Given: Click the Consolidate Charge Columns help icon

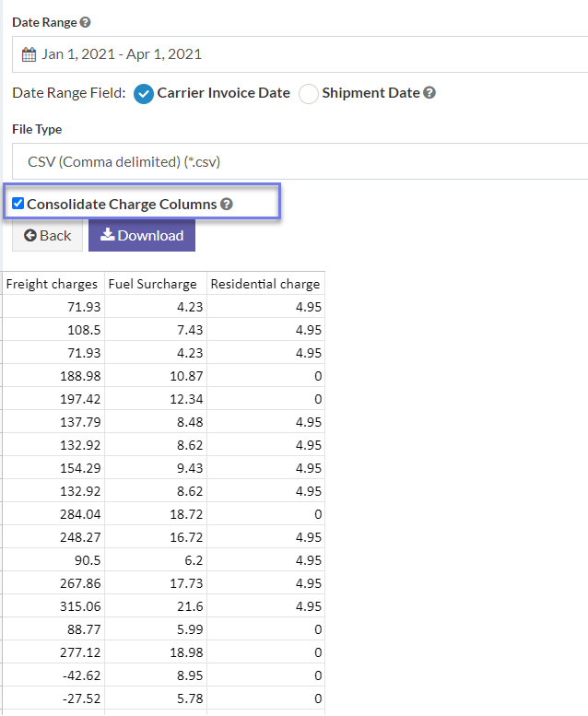Looking at the screenshot, I should click(226, 205).
